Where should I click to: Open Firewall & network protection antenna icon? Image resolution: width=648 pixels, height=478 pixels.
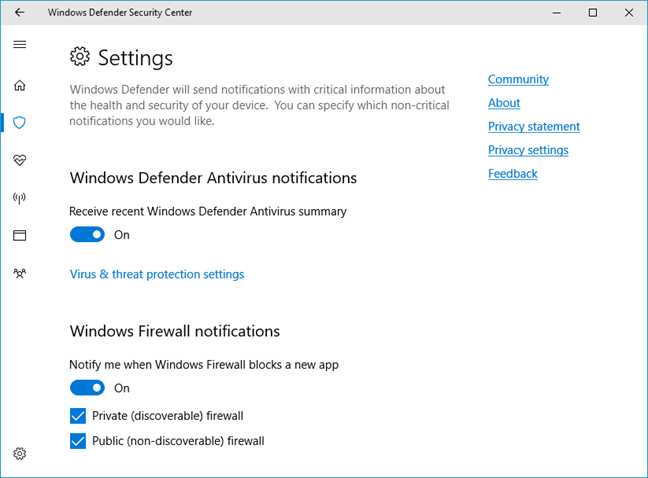(x=19, y=198)
